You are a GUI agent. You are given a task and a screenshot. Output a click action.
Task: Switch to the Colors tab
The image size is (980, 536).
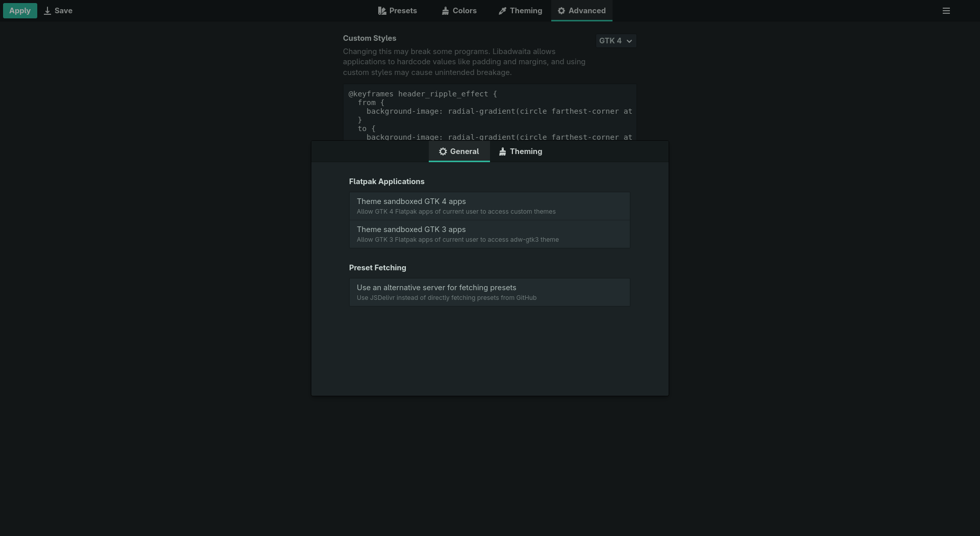point(459,11)
